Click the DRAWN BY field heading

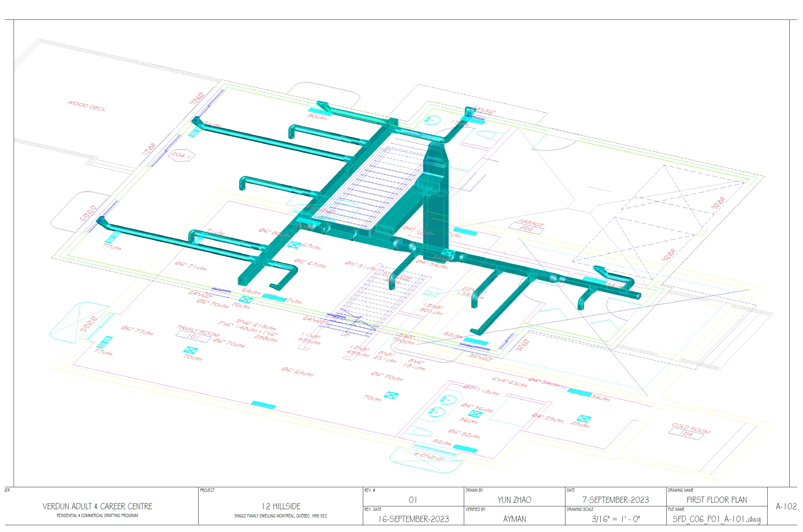tap(474, 490)
